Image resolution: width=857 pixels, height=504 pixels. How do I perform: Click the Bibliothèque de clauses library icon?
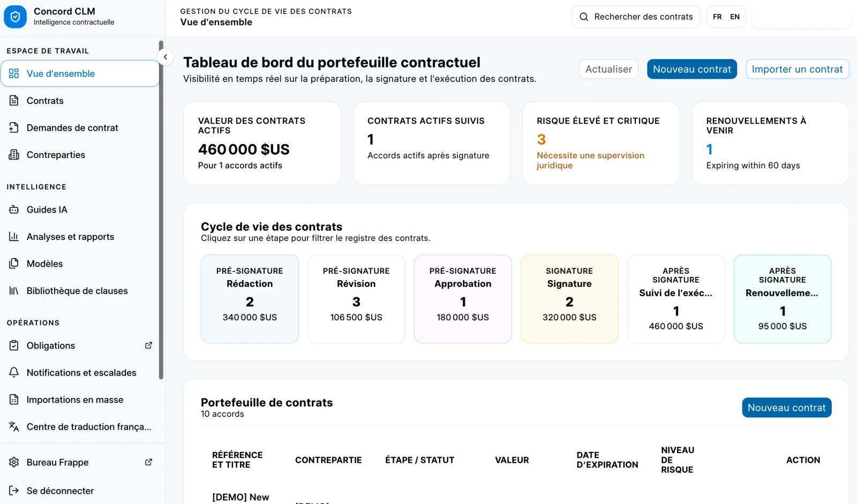click(x=14, y=291)
